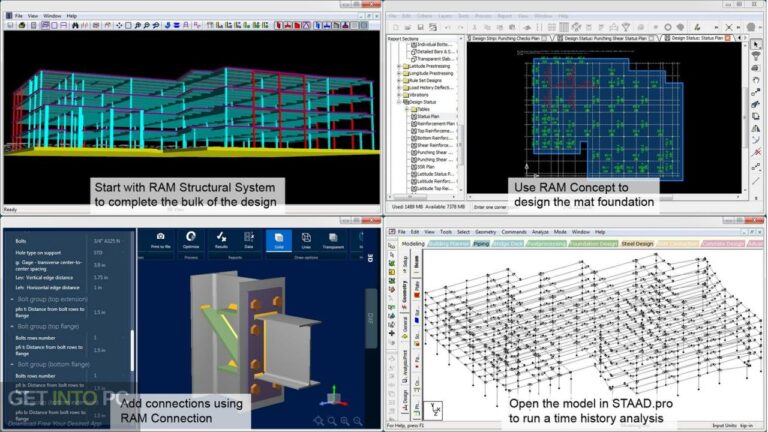Screen dimensions: 768x432
Task: Open Window menu in RAM Structural System
Action: pos(52,16)
